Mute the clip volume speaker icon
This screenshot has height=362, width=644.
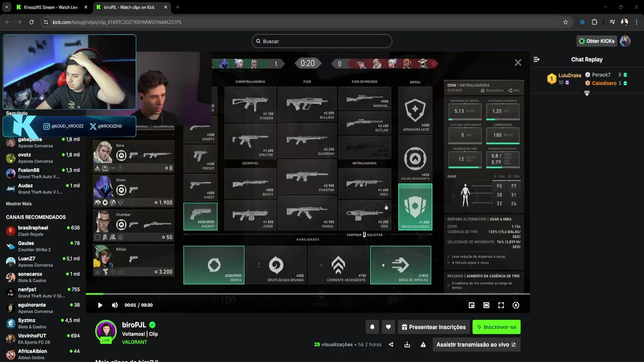[x=115, y=305]
